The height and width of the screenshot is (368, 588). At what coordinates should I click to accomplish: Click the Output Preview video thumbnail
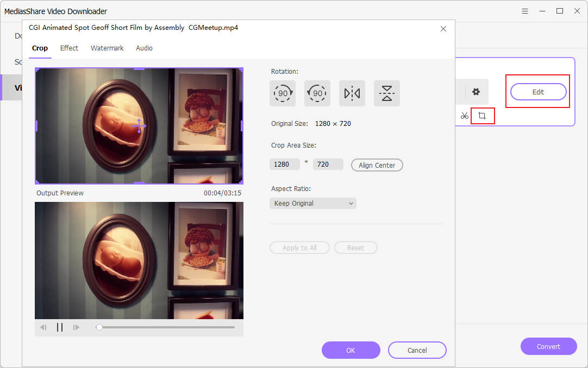pyautogui.click(x=139, y=261)
